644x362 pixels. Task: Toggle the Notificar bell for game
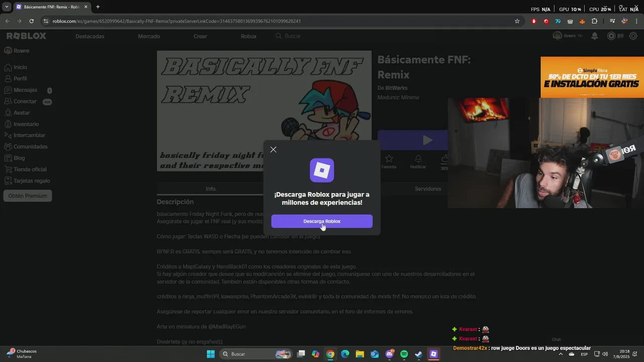(418, 161)
